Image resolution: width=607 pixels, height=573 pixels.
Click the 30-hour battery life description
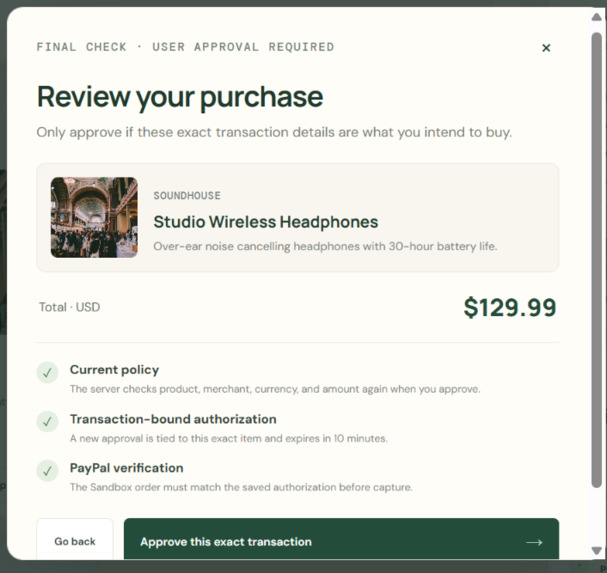pos(325,246)
